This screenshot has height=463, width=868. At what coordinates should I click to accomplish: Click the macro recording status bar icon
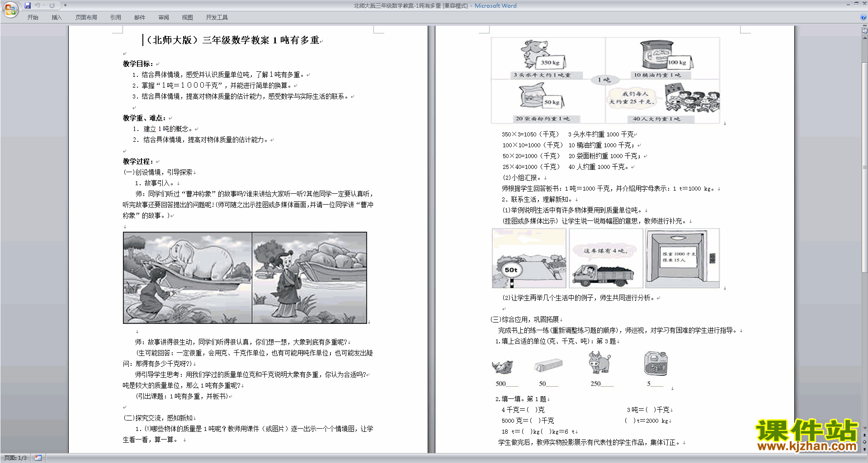(x=38, y=458)
